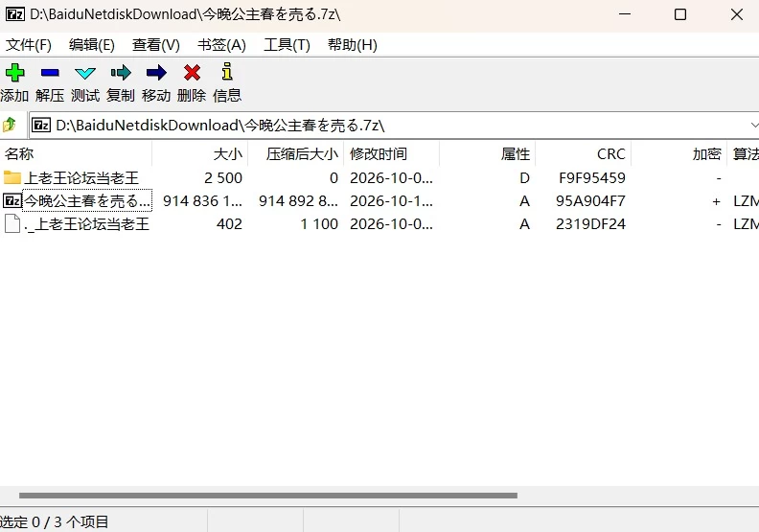
Task: Click status bar text 选定 0 / 3 个项目
Action: (54, 521)
